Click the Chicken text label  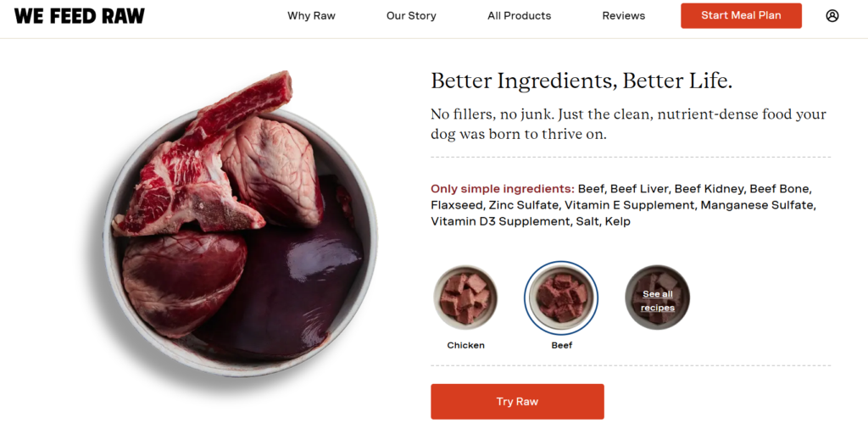(465, 345)
